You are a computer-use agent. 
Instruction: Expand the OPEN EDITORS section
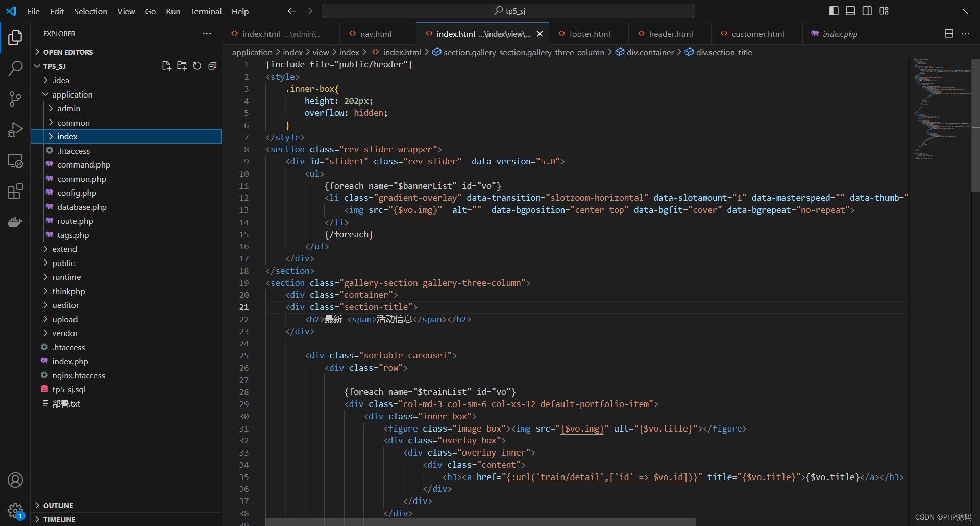[126, 52]
